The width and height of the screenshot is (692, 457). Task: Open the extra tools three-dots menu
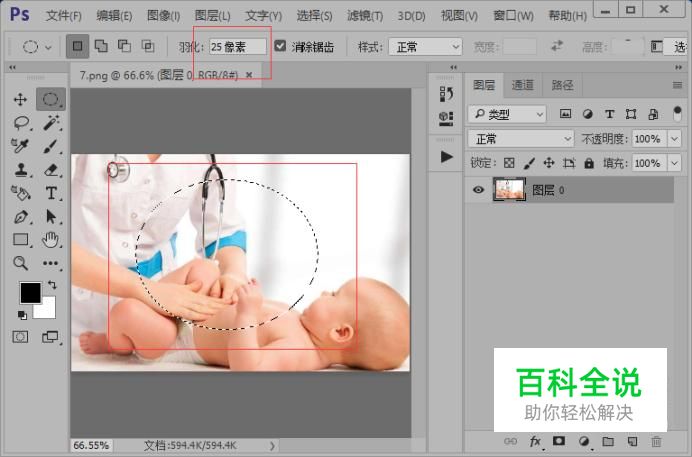point(50,263)
